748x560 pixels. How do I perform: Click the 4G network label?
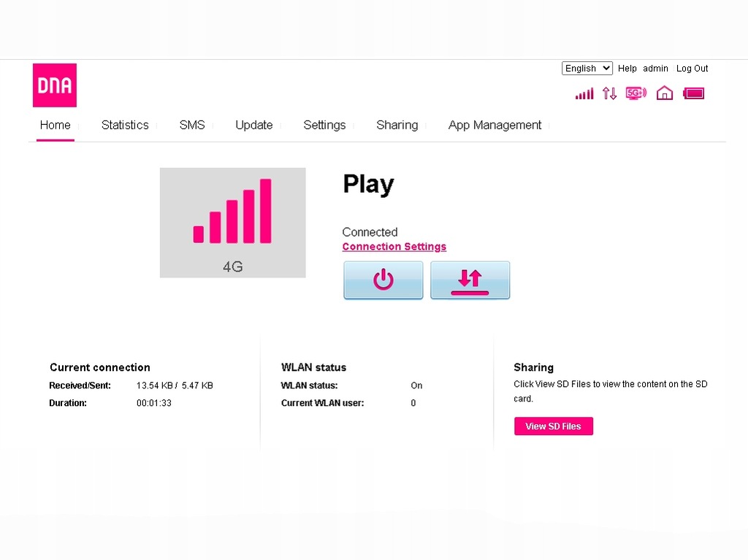tap(233, 266)
